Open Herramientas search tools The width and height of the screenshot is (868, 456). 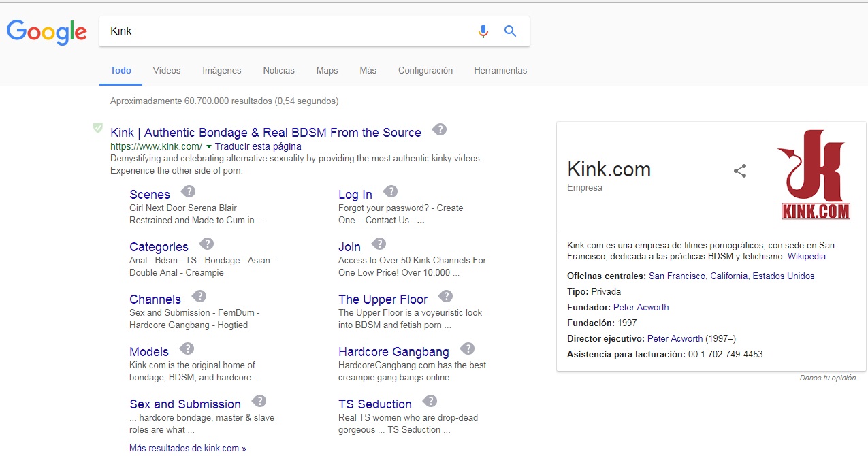click(500, 70)
